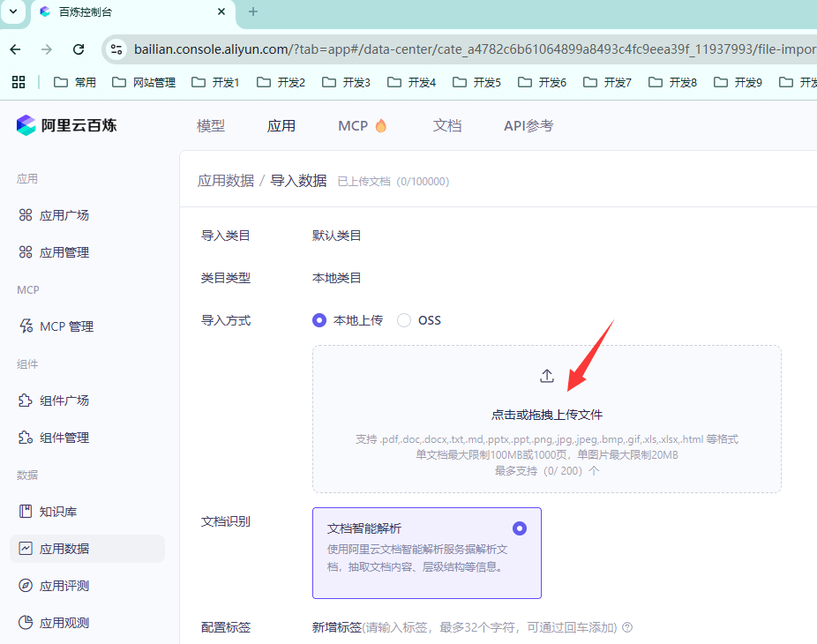This screenshot has width=817, height=644.
Task: Switch to the 文档 tab
Action: pyautogui.click(x=447, y=125)
